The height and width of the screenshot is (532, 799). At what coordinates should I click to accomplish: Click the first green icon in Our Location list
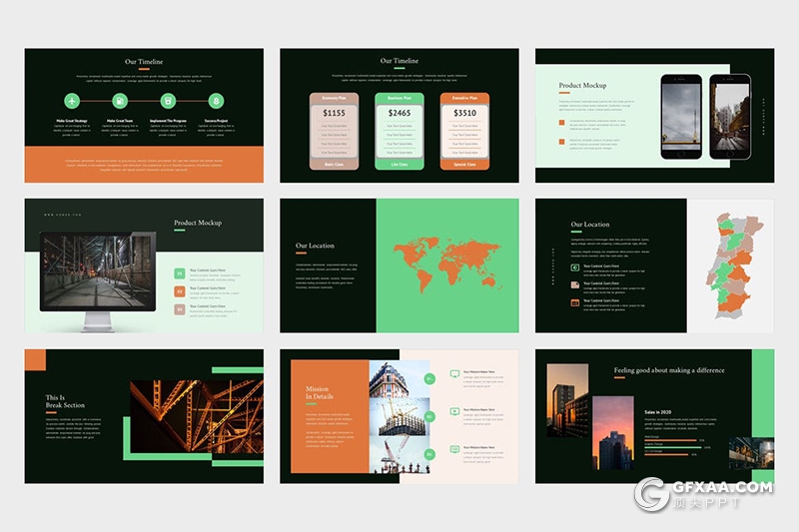[574, 267]
